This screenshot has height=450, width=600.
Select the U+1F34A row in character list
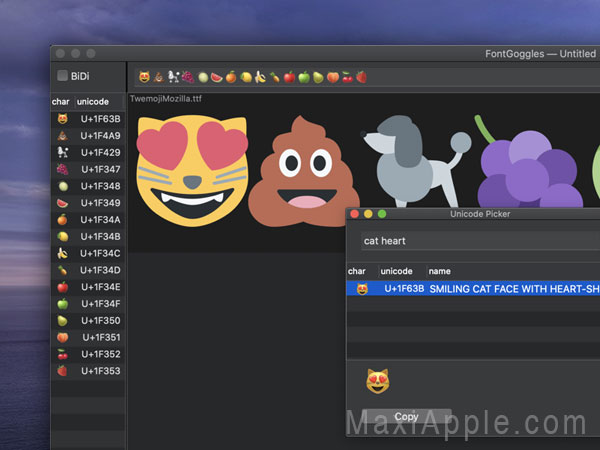88,220
